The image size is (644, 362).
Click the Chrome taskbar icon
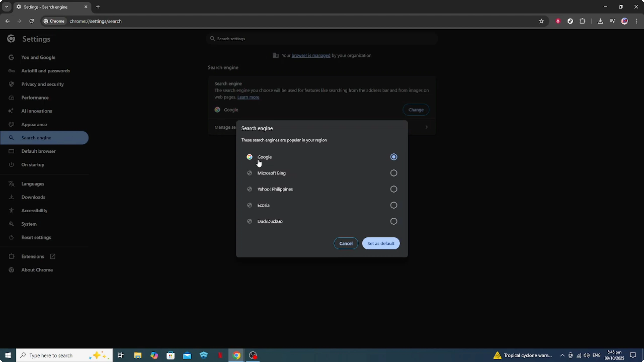pyautogui.click(x=236, y=355)
